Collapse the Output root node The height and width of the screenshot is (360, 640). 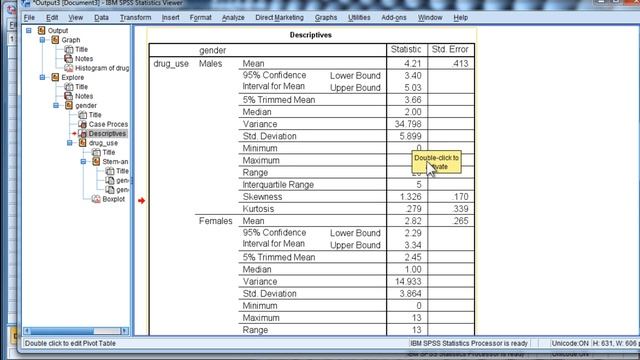click(29, 31)
